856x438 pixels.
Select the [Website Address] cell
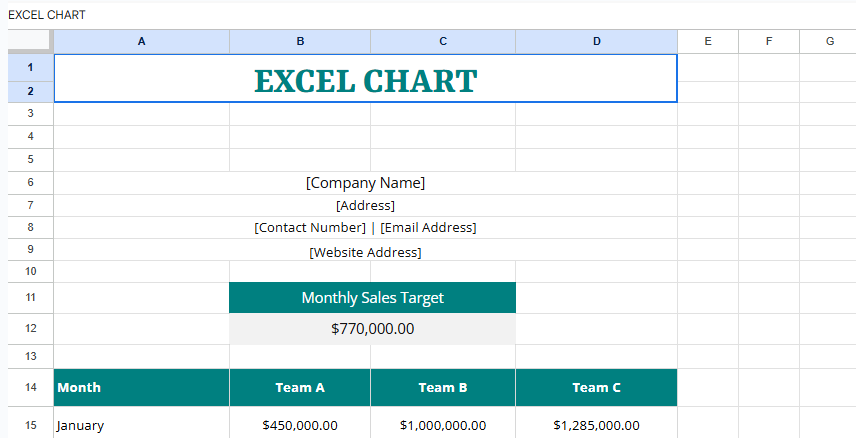click(x=365, y=252)
